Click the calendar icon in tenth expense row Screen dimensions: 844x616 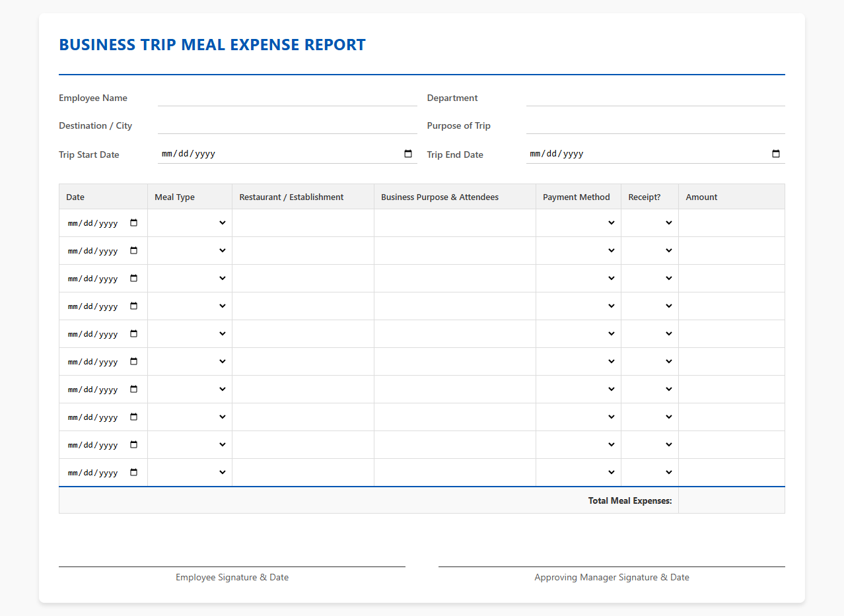coord(134,473)
